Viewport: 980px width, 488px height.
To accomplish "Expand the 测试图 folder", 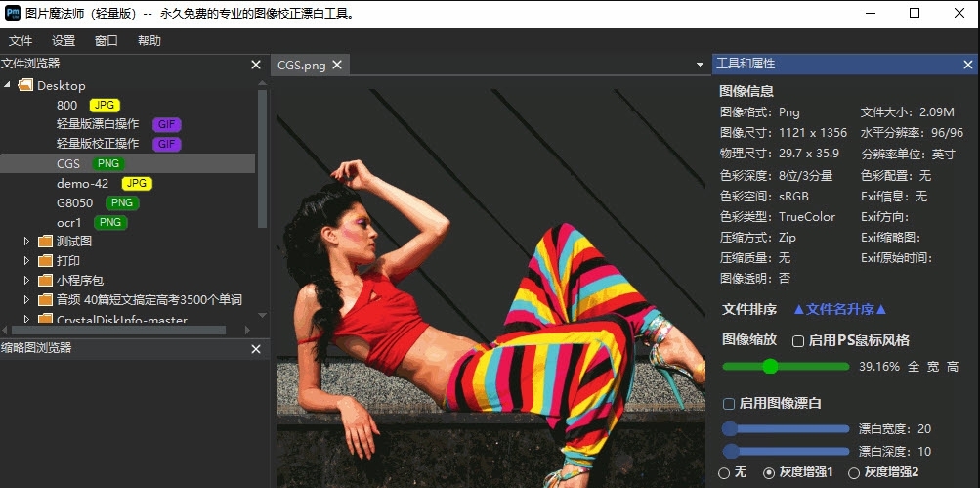I will click(x=26, y=242).
